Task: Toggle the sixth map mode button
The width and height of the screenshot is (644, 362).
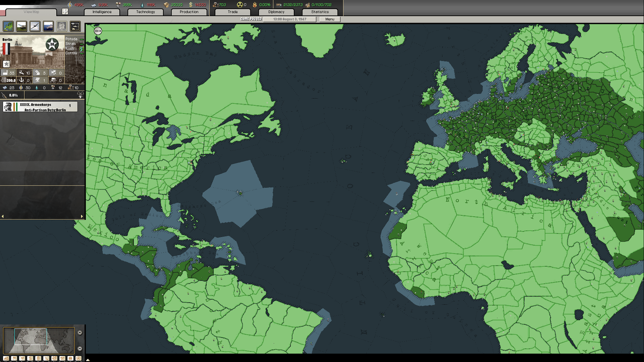Action: [x=46, y=358]
